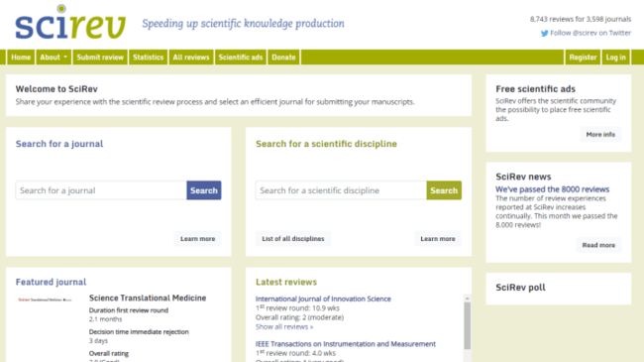
Task: Click More info under Free scientific ads
Action: (x=600, y=135)
